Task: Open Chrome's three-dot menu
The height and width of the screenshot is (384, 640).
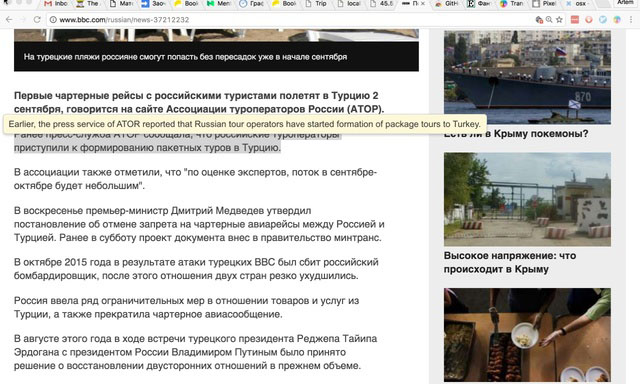Action: pos(631,20)
